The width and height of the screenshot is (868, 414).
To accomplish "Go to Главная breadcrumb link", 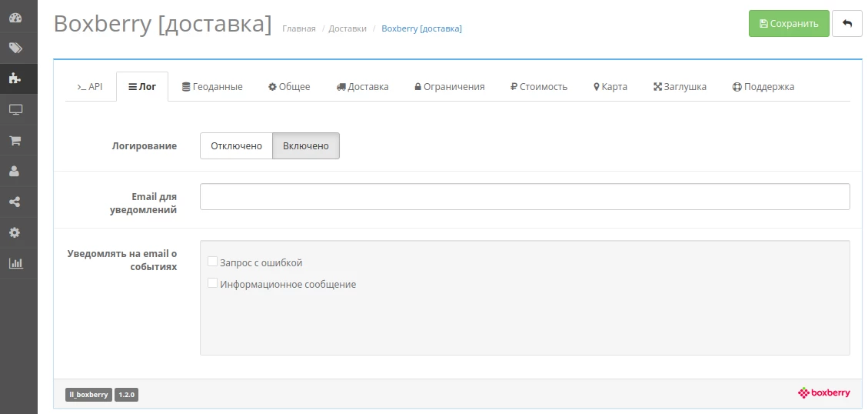I will (x=299, y=28).
